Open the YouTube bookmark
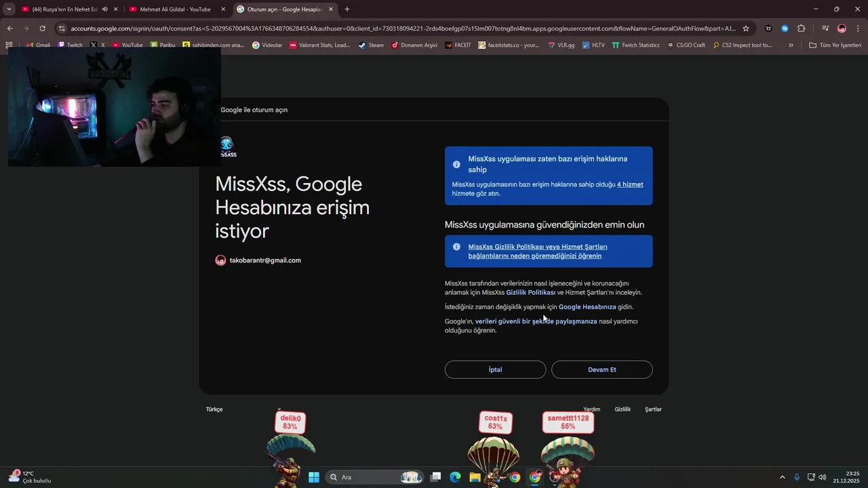The width and height of the screenshot is (868, 488). [127, 45]
